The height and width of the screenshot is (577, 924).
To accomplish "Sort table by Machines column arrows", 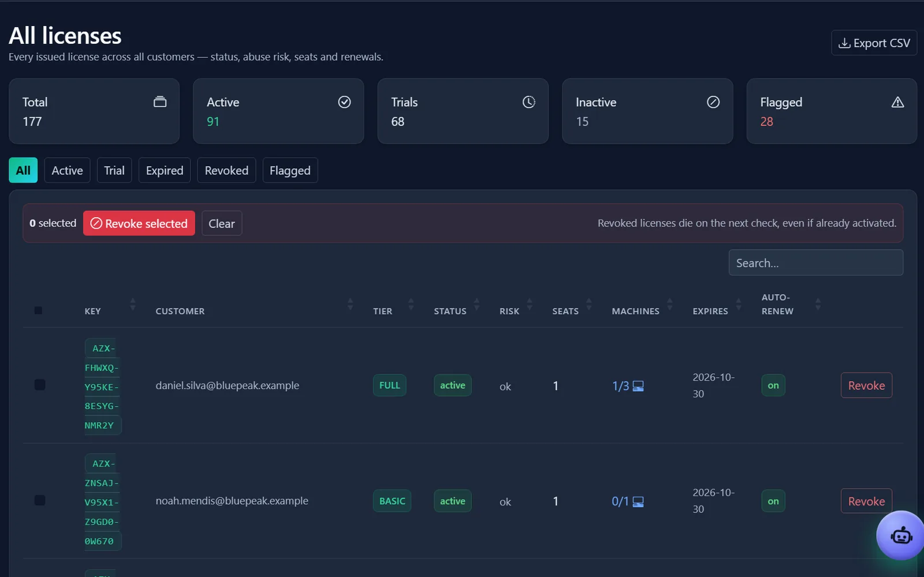I will pyautogui.click(x=669, y=304).
